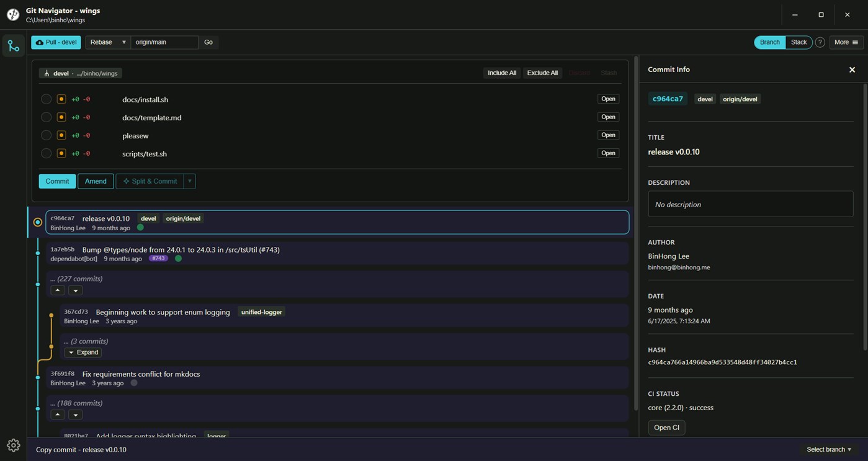Open the settings gear icon
The image size is (868, 461).
point(13,445)
